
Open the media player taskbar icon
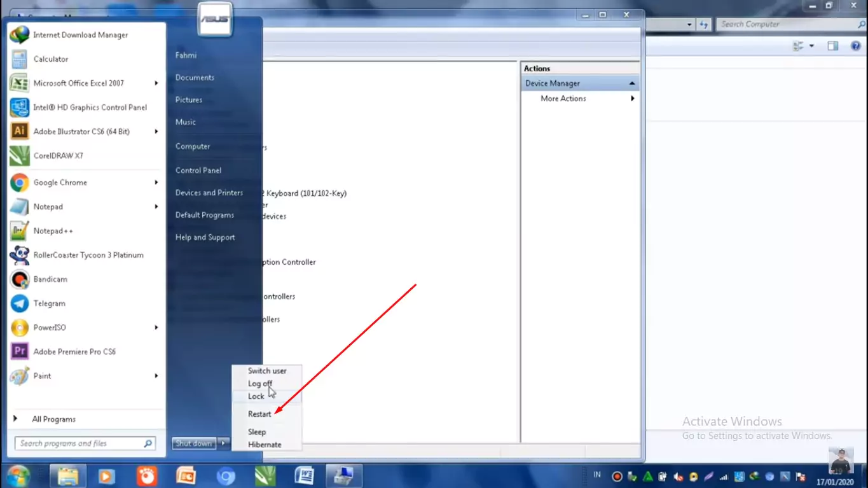(x=107, y=476)
